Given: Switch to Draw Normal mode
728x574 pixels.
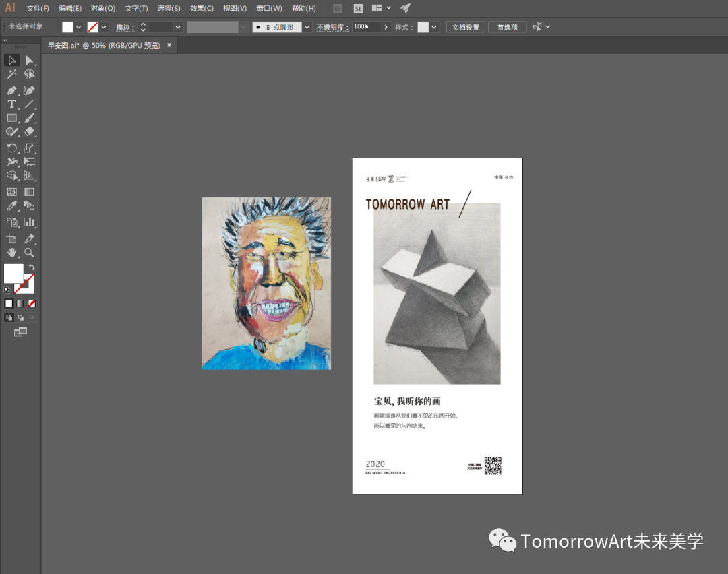Looking at the screenshot, I should 9,317.
